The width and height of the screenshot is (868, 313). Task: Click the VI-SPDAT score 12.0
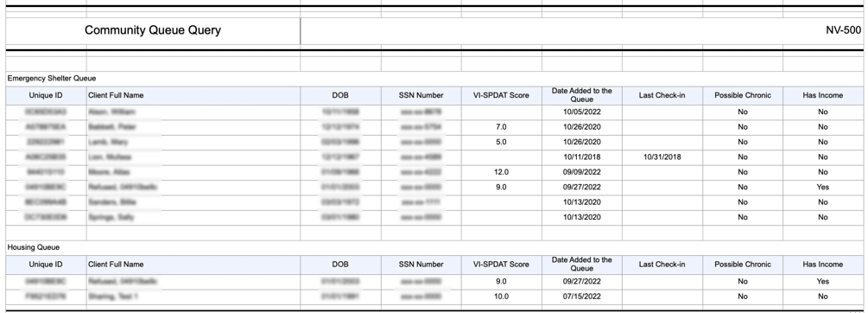tap(501, 172)
